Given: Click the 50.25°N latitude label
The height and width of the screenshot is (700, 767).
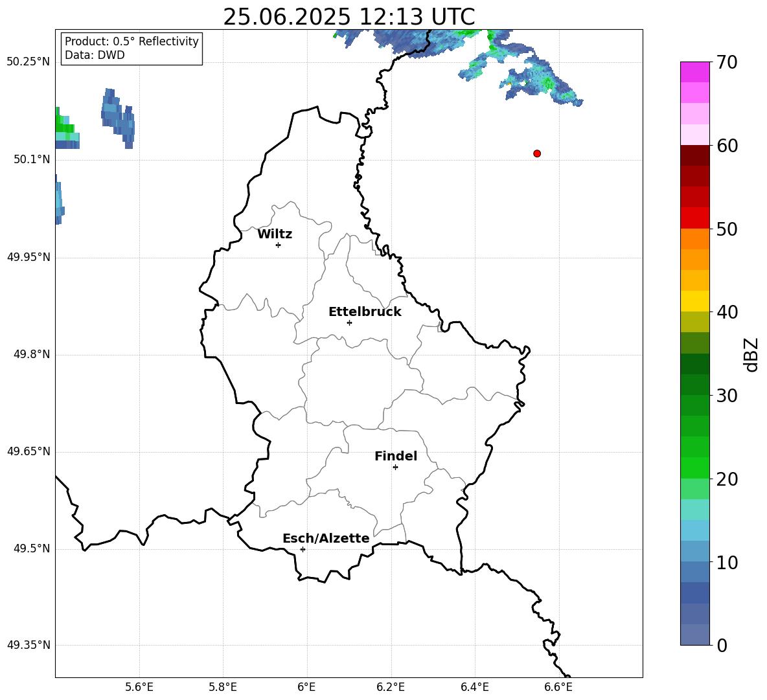Looking at the screenshot, I should click(28, 62).
